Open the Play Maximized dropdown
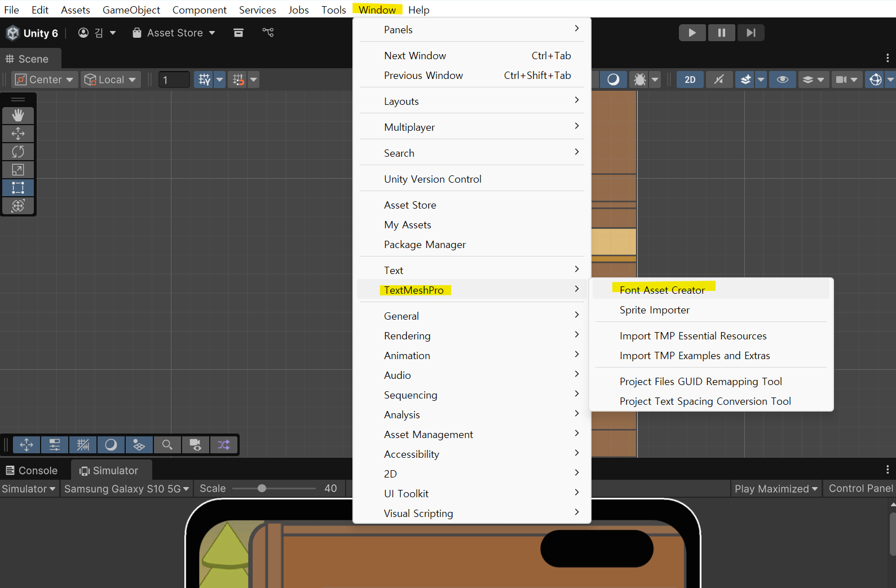 coord(776,489)
